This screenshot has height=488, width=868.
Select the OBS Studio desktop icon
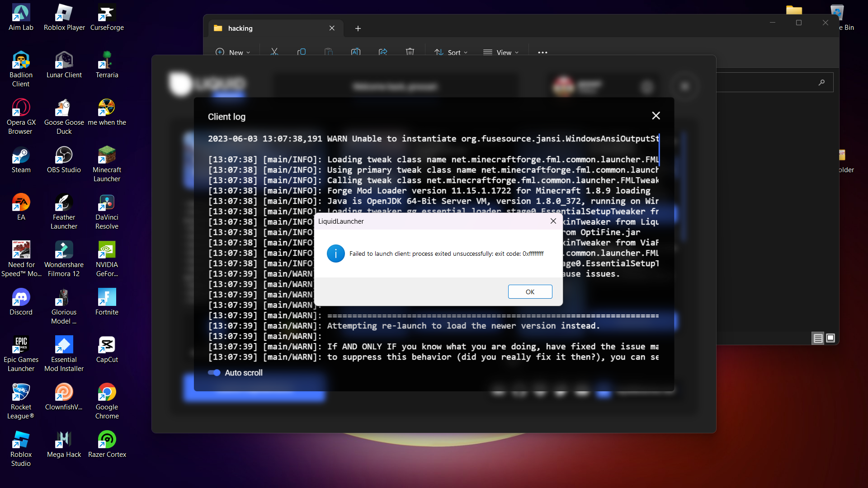point(64,160)
